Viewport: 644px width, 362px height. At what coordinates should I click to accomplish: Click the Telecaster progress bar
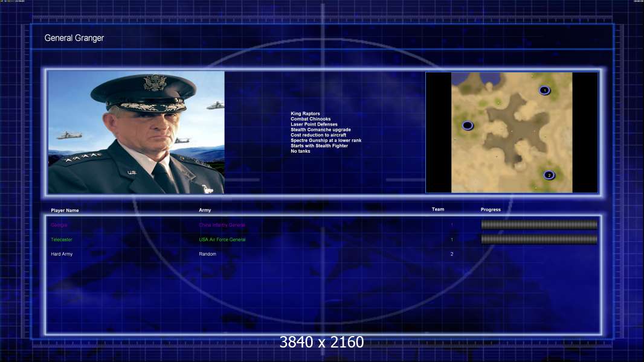pos(539,239)
